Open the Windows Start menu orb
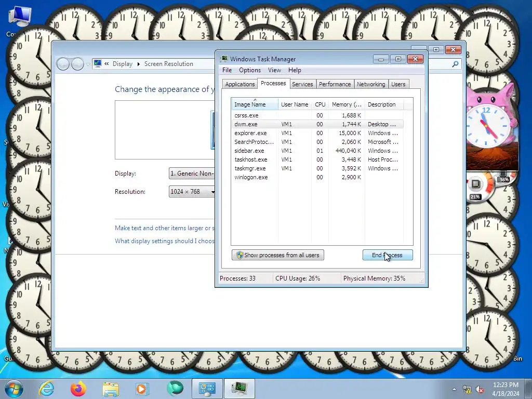Screen dimensions: 532x399 (x=14, y=389)
